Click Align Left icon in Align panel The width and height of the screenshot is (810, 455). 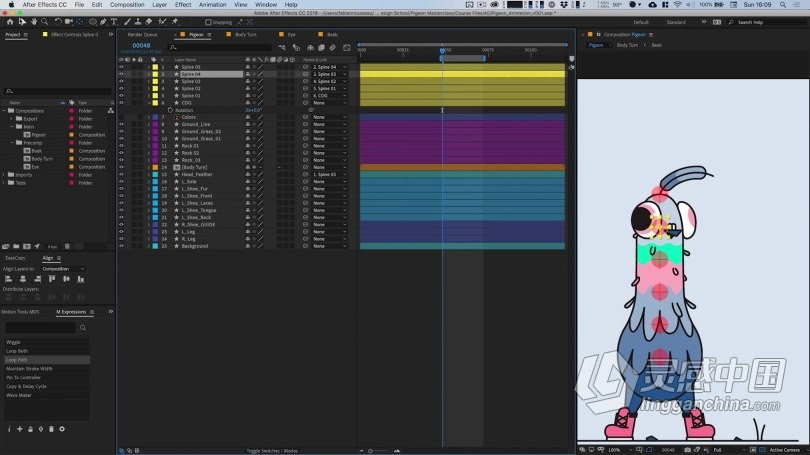(8, 279)
